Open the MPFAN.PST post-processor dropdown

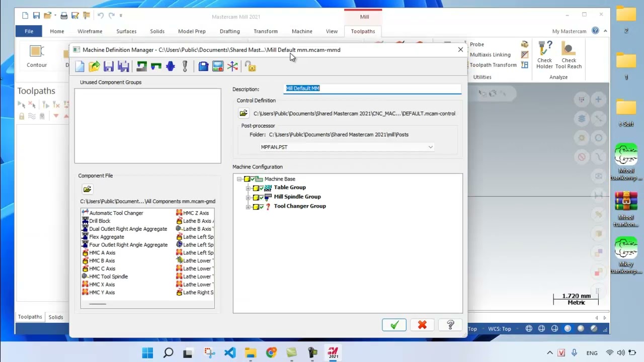[x=430, y=147]
